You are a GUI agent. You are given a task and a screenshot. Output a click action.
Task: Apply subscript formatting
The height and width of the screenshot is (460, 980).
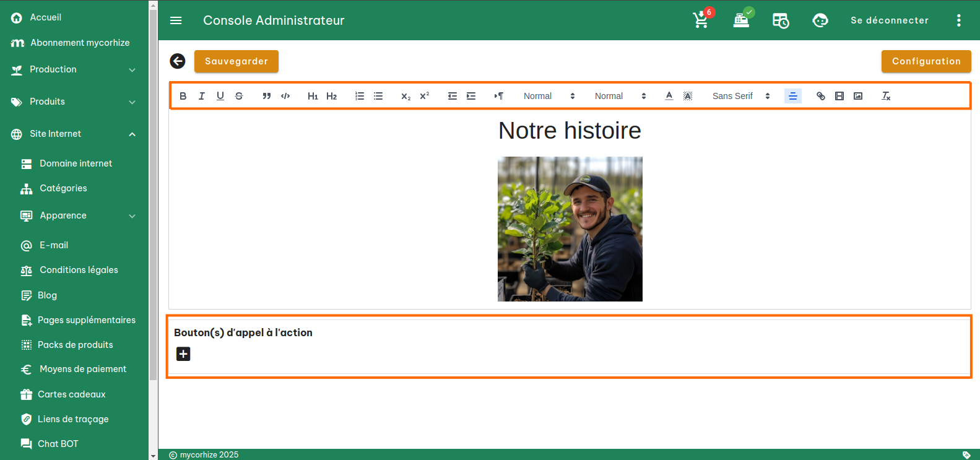coord(406,96)
